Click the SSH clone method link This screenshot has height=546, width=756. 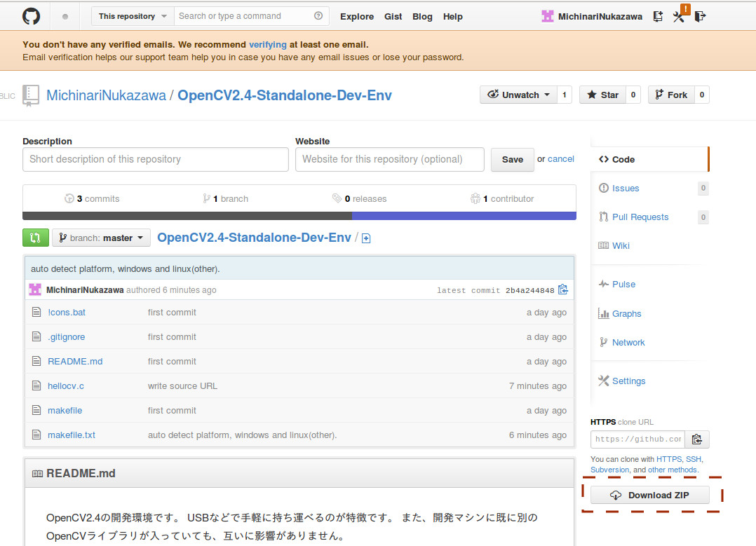pos(694,459)
